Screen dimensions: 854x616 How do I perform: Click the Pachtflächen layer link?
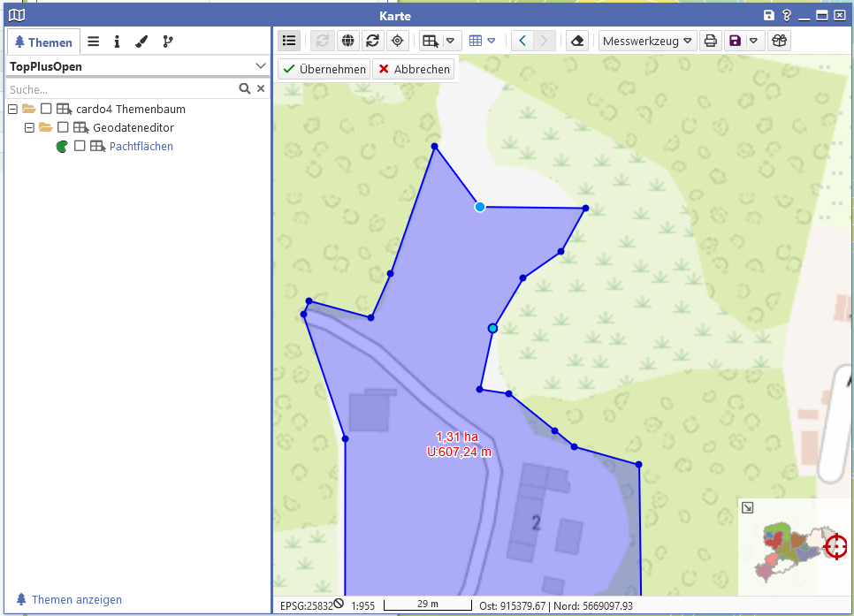(141, 146)
